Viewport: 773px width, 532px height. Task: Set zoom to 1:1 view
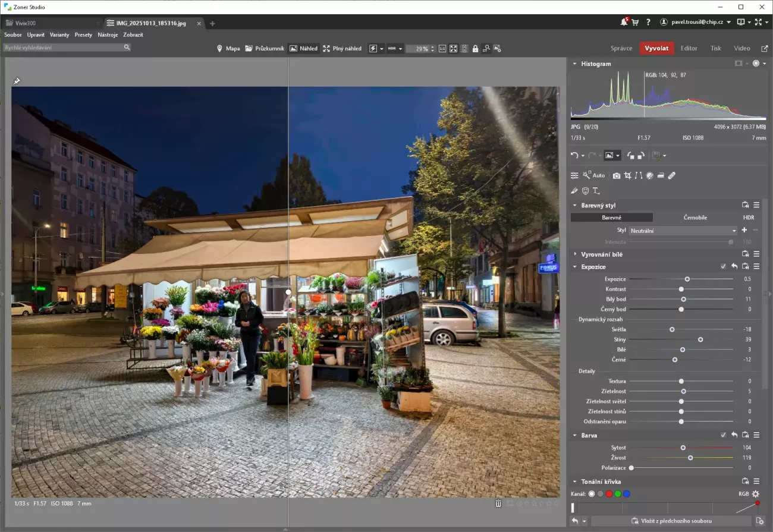tap(442, 49)
